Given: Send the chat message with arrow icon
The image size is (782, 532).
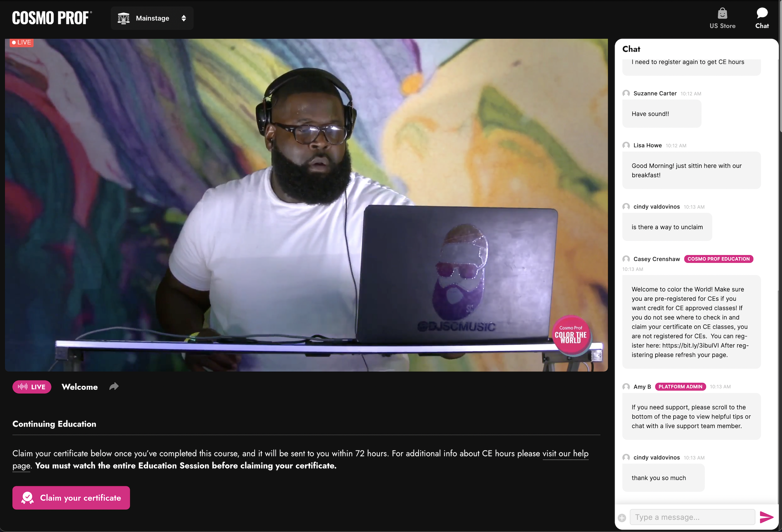Looking at the screenshot, I should click(x=767, y=517).
